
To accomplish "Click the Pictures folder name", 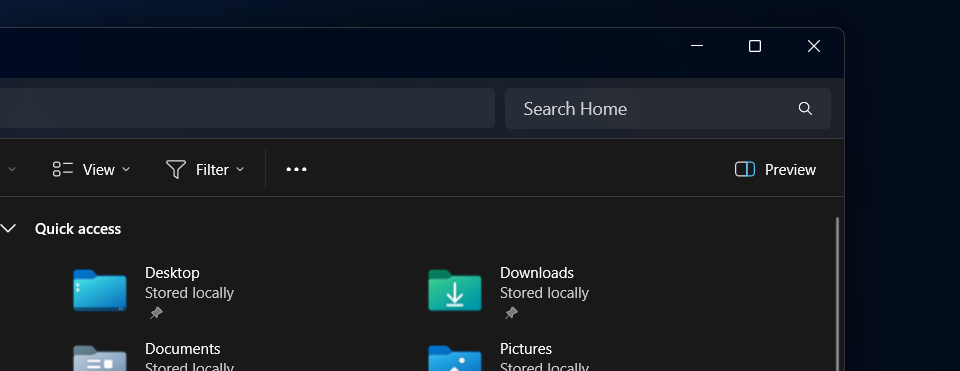I will tap(526, 349).
